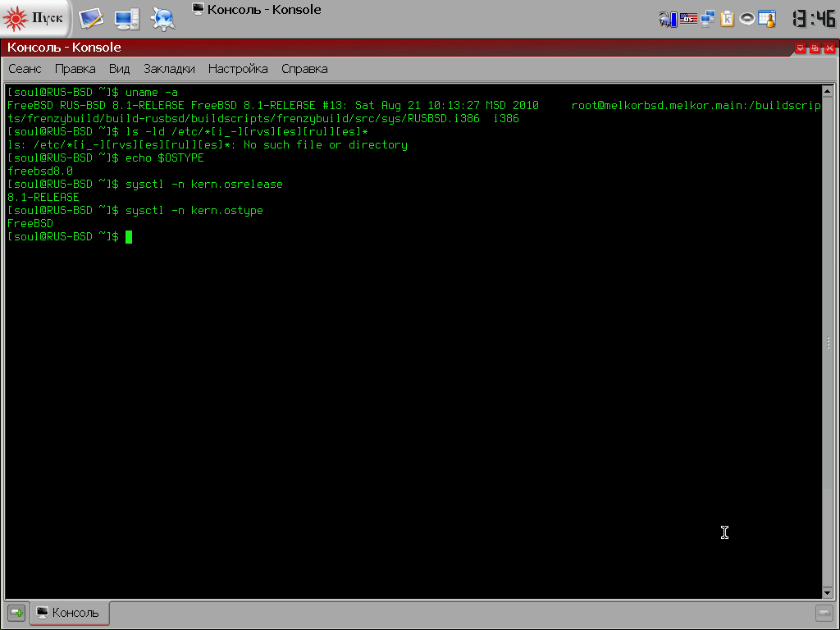Screen dimensions: 840x630
Task: Minimize the Konsole window
Action: tap(801, 48)
